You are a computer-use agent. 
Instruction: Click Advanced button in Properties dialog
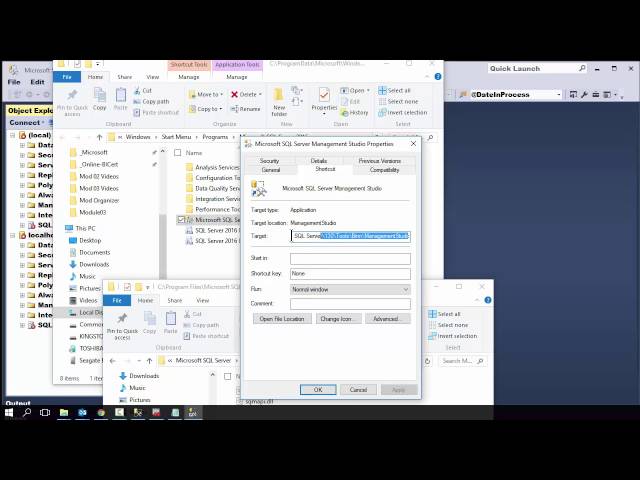click(x=387, y=319)
